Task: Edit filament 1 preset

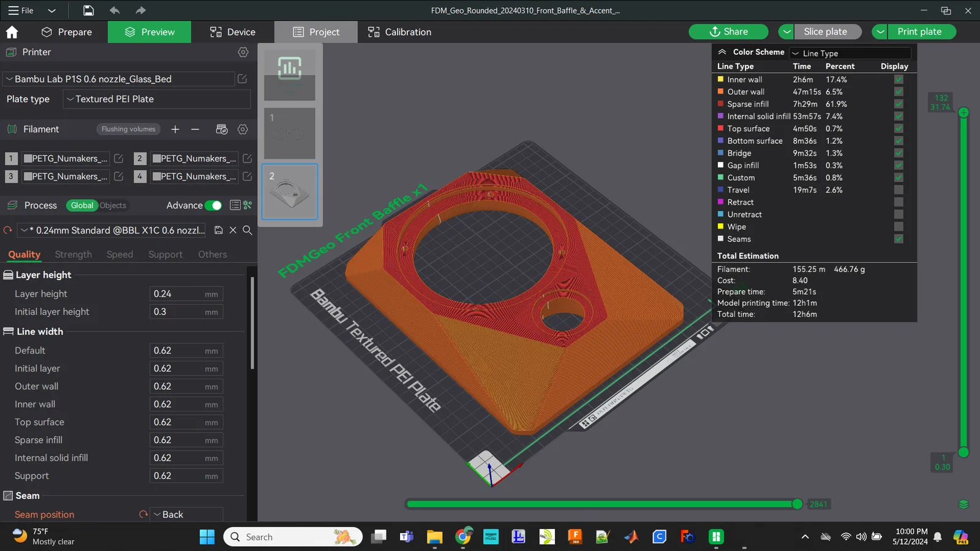Action: click(x=119, y=159)
